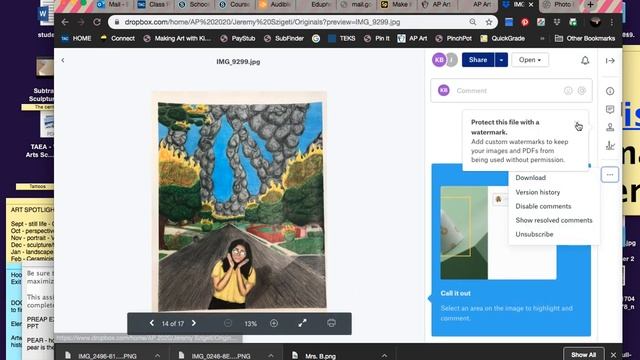The width and height of the screenshot is (640, 360).
Task: Collapse the sidebar with the arrow icon
Action: [610, 60]
